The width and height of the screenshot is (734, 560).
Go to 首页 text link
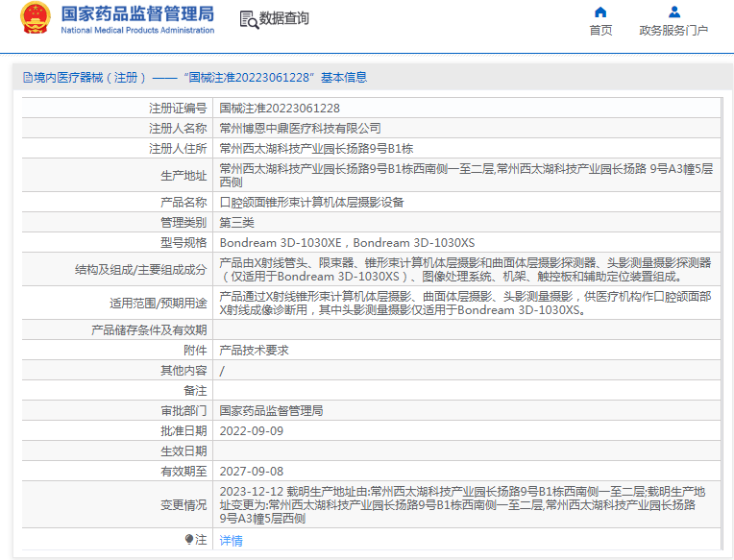coord(600,31)
